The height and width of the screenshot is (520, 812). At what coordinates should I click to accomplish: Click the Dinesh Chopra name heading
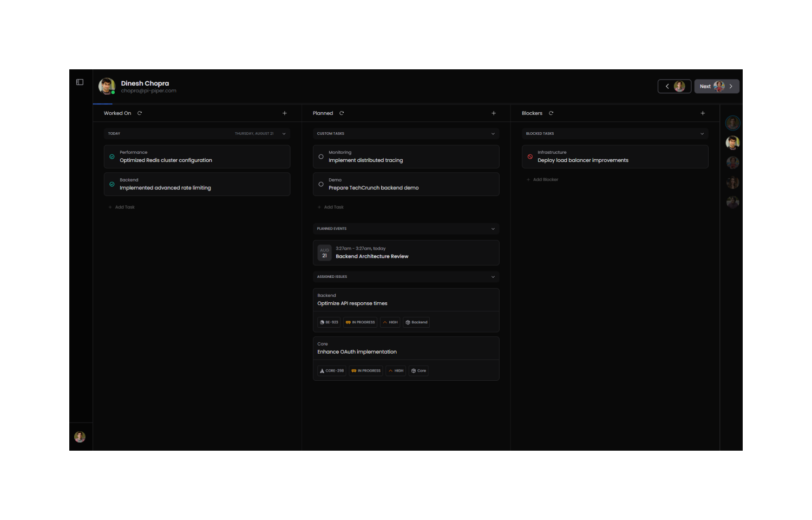[x=145, y=83]
